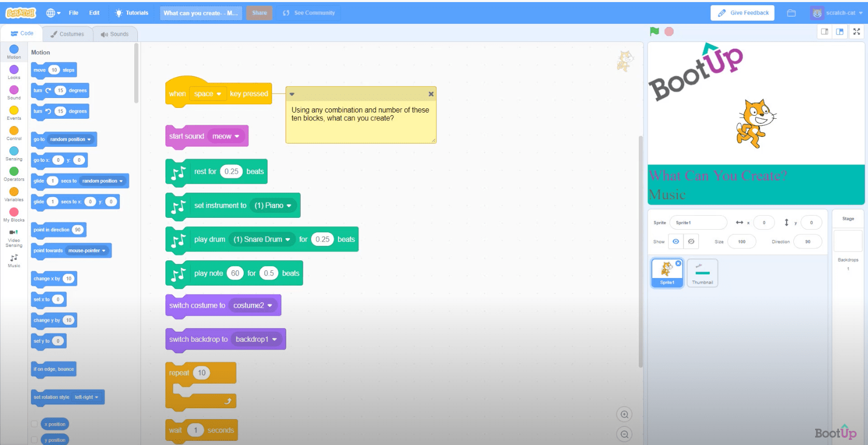Image resolution: width=868 pixels, height=445 pixels.
Task: Show the sprite with eye icon
Action: coord(676,242)
